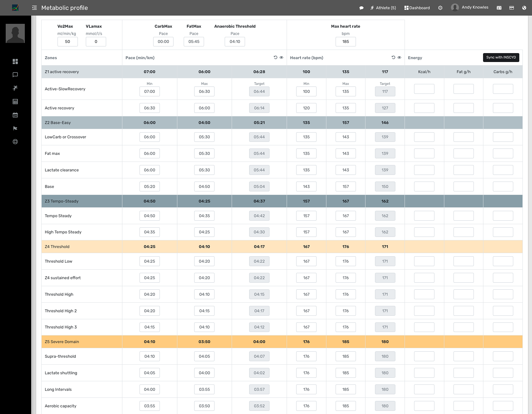Open the Athlete (5) menu

[383, 8]
